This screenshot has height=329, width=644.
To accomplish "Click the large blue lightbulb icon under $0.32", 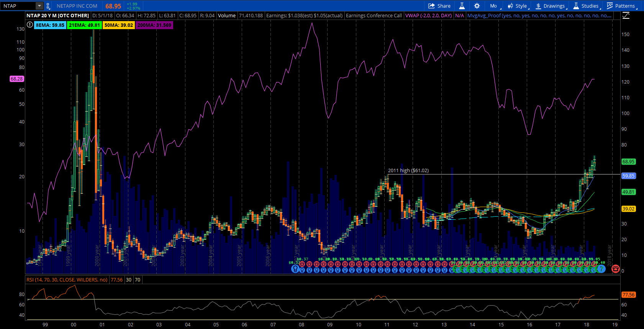I will pyautogui.click(x=295, y=269).
